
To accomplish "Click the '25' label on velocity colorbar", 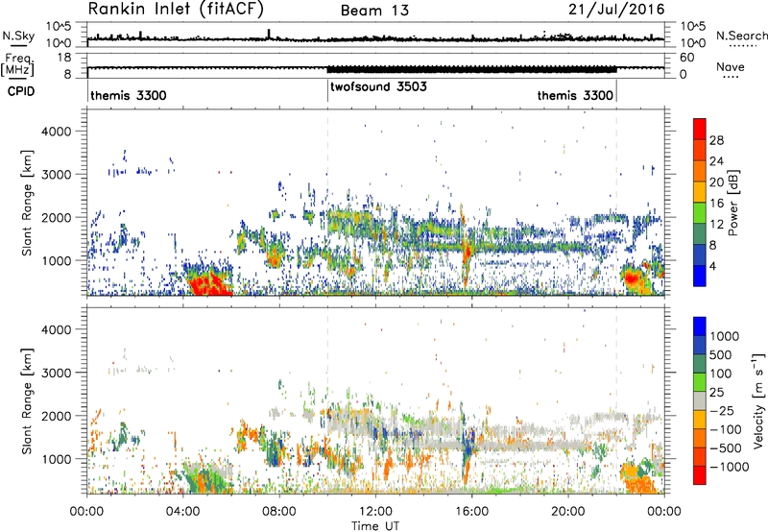I will click(x=717, y=392).
